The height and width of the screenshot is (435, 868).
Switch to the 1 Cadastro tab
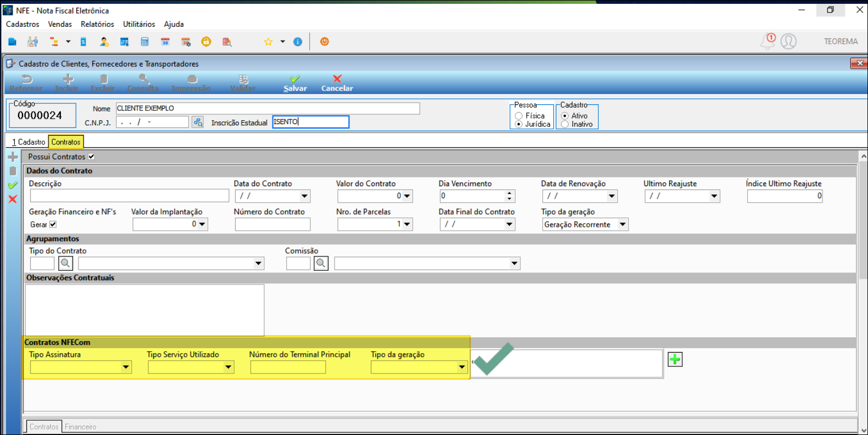29,142
